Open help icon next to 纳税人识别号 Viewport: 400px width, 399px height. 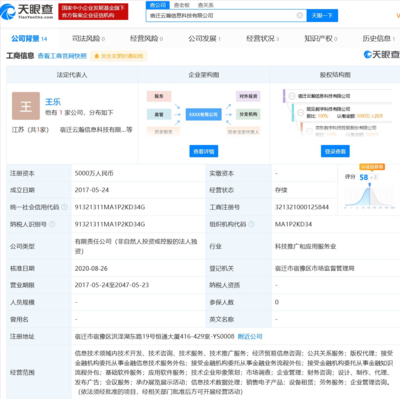click(52, 224)
